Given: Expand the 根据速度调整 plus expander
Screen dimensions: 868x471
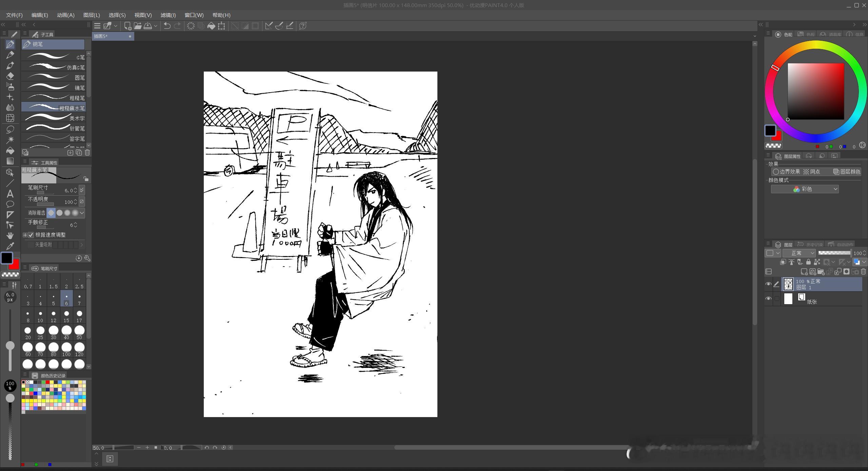Looking at the screenshot, I should click(x=25, y=235).
